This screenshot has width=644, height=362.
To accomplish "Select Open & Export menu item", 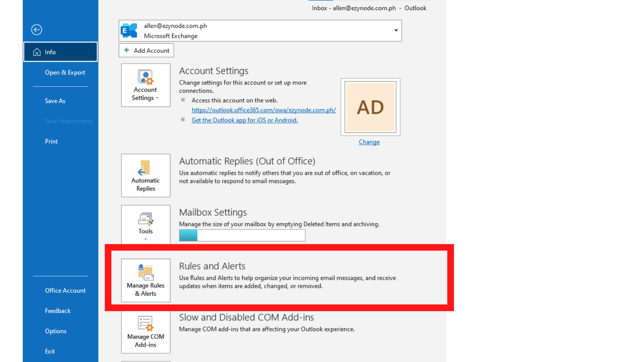I will (x=65, y=72).
